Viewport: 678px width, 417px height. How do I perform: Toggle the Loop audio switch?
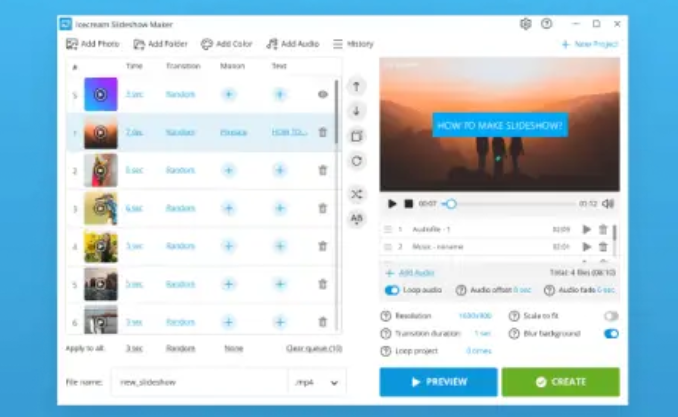click(x=392, y=290)
